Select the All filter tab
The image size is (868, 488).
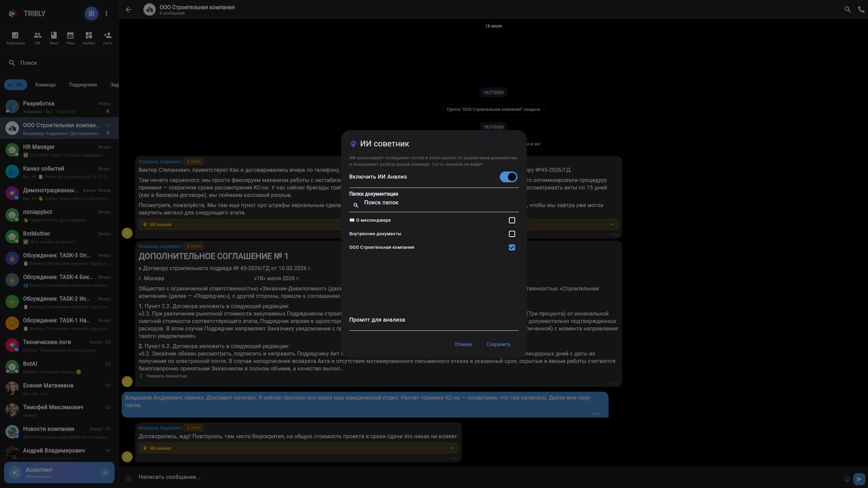16,85
